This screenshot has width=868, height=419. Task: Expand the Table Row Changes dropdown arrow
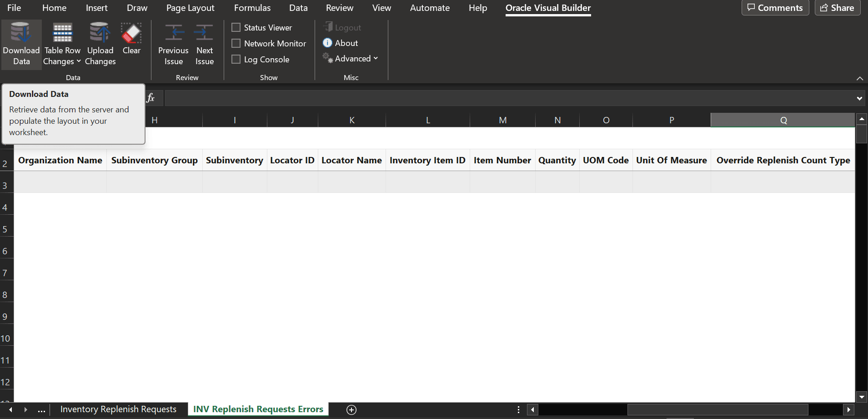tap(79, 61)
